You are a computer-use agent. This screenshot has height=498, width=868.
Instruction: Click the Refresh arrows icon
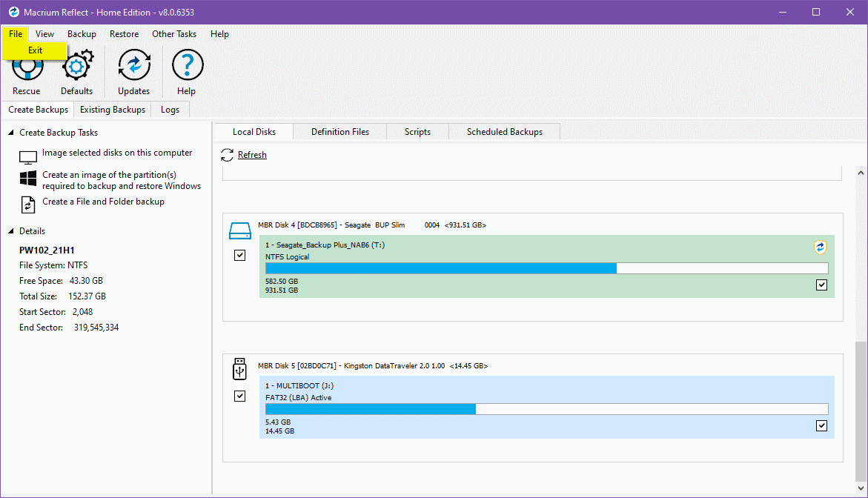(227, 155)
